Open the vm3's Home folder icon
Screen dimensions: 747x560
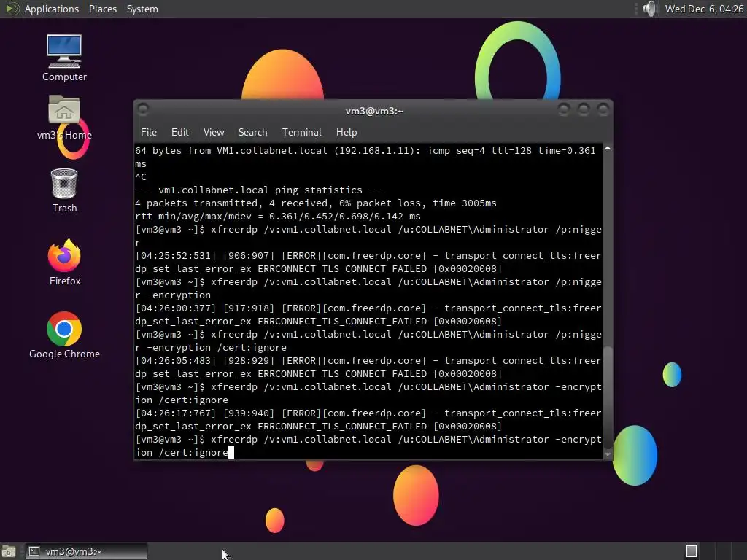coord(64,117)
